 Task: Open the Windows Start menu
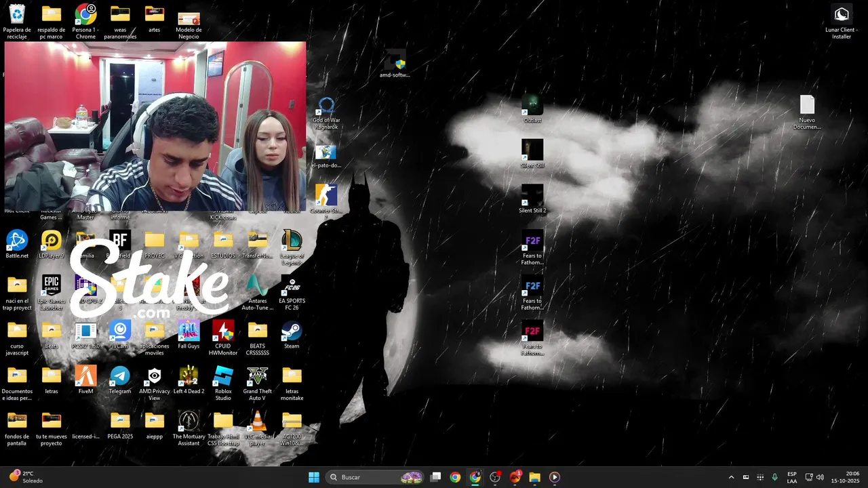coord(314,477)
